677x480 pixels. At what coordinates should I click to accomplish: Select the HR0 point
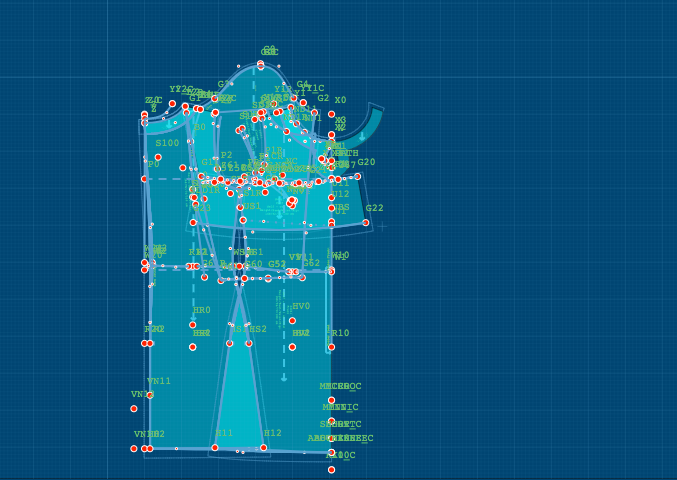(x=193, y=324)
